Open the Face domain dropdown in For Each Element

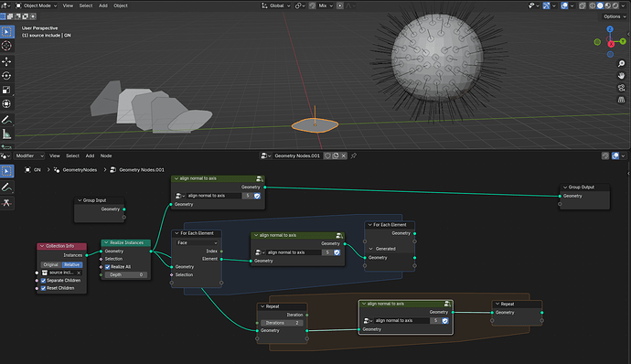(x=198, y=242)
